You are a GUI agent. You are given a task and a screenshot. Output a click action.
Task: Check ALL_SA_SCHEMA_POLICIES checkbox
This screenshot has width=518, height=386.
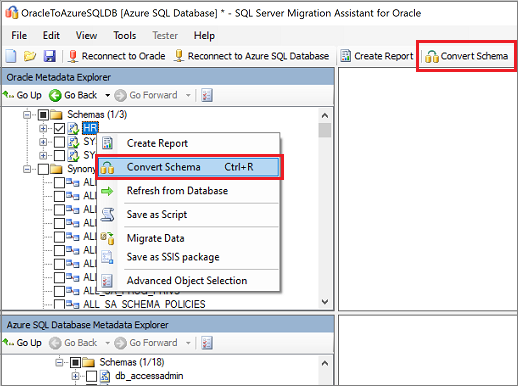click(59, 304)
